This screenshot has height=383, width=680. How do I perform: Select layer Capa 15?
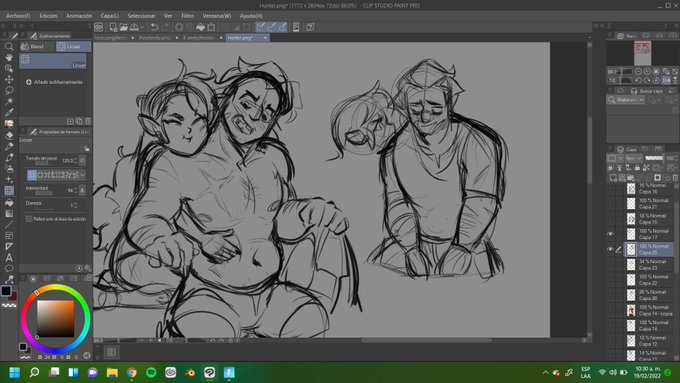click(649, 219)
